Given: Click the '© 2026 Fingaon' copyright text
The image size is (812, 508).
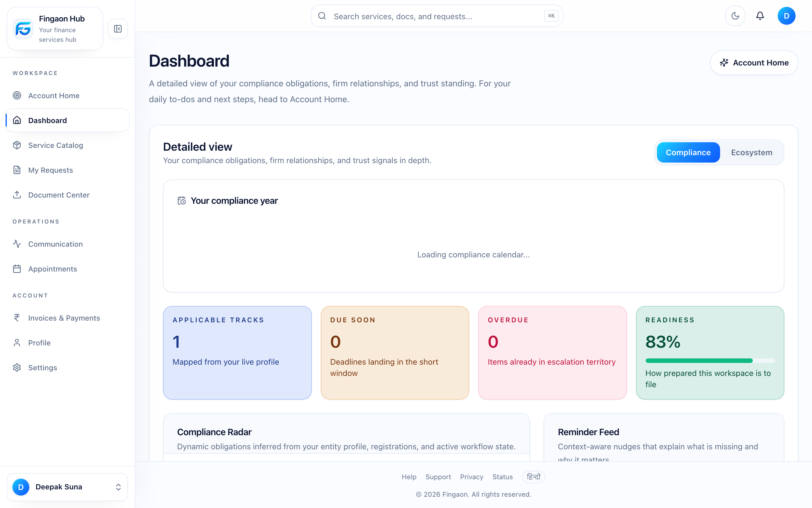Looking at the screenshot, I should [473, 494].
